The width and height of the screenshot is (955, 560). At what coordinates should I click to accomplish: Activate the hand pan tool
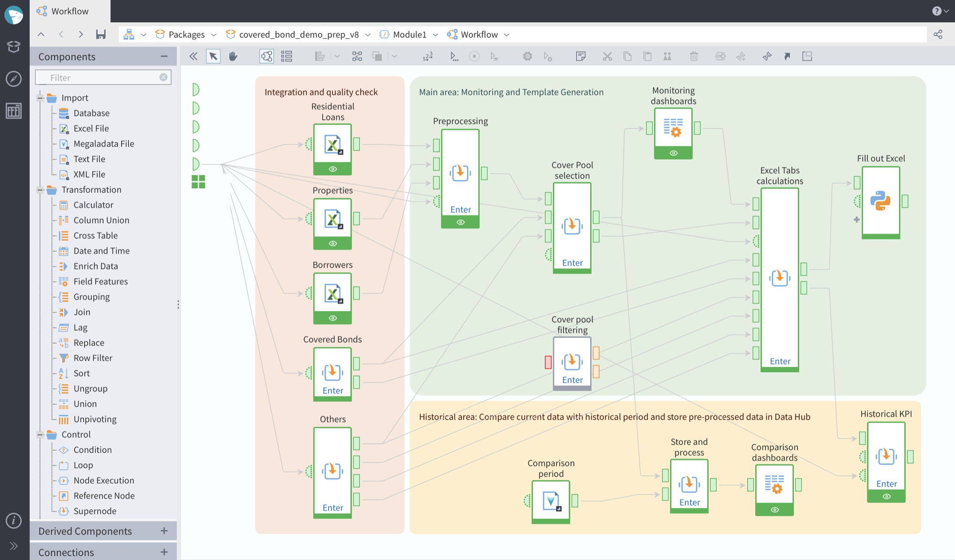[233, 56]
